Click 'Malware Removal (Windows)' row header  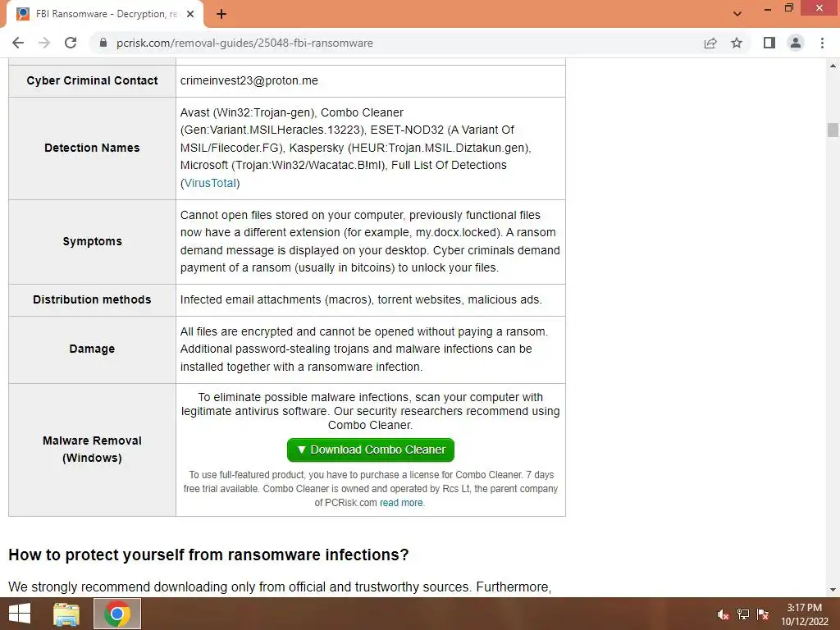92,450
